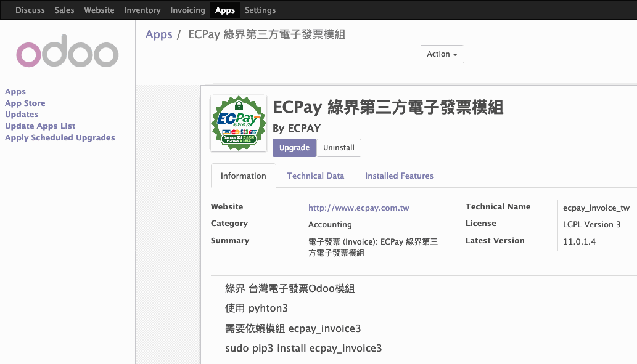Click the Latest Version field label

(x=495, y=241)
